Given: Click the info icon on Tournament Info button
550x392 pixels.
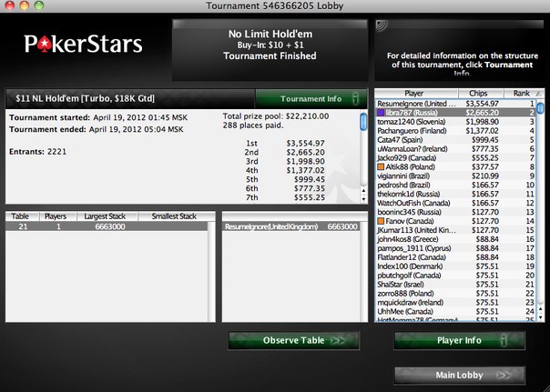Looking at the screenshot, I should point(355,98).
